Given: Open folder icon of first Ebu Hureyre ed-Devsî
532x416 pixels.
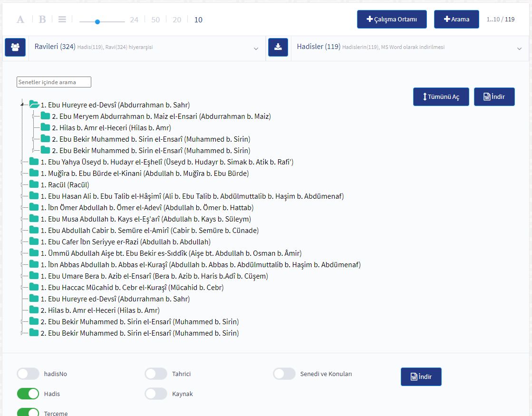Looking at the screenshot, I should 34,105.
